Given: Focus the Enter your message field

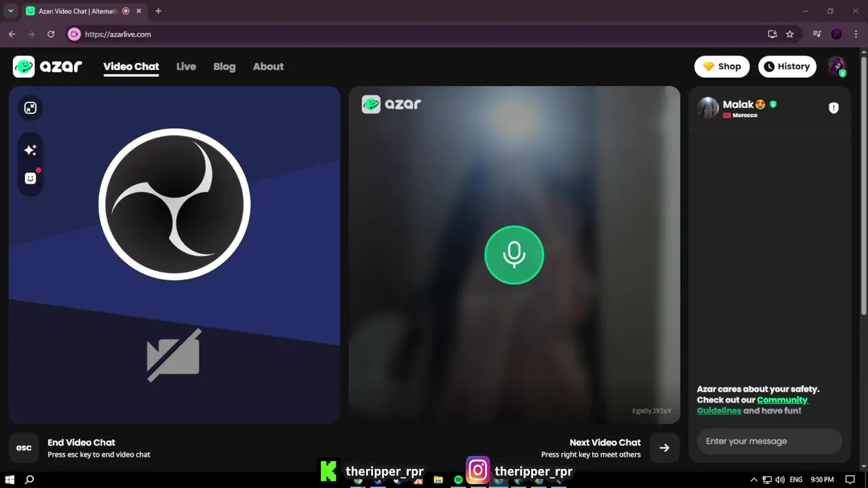Looking at the screenshot, I should (x=770, y=441).
